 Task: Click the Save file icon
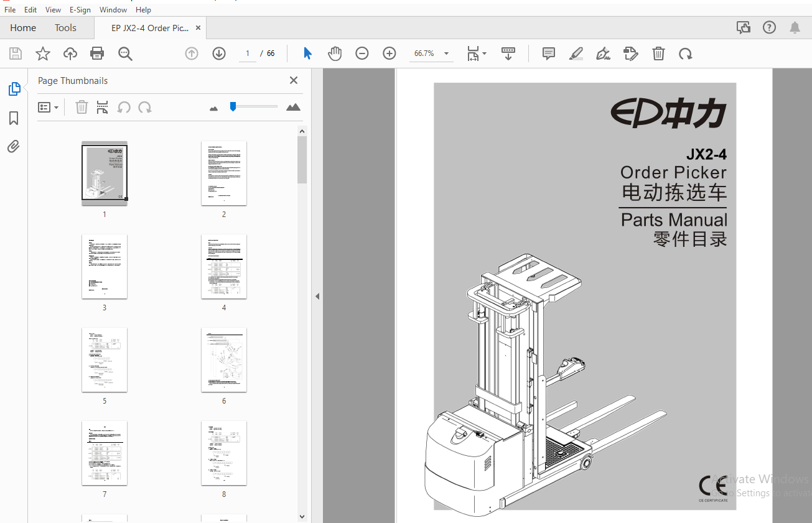tap(16, 53)
